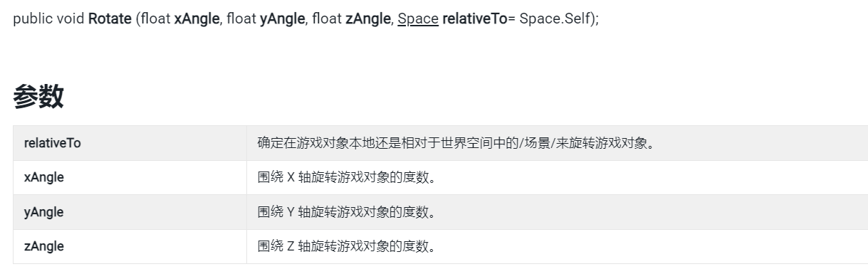The height and width of the screenshot is (274, 868).
Task: Click the Rotate method name in signature
Action: 110,19
